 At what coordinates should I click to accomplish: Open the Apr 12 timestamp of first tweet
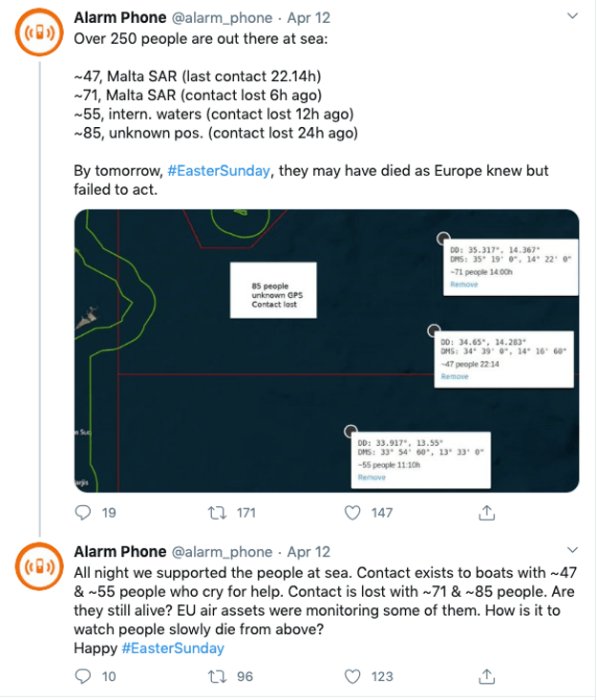click(309, 17)
